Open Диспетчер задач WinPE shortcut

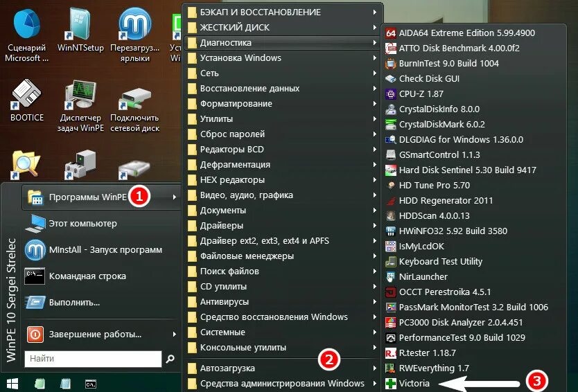tap(80, 106)
